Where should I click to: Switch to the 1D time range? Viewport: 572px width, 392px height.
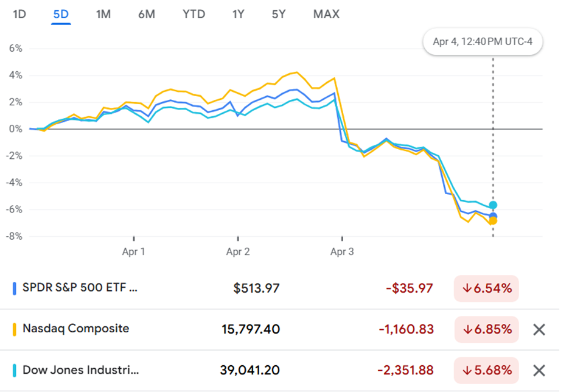19,14
